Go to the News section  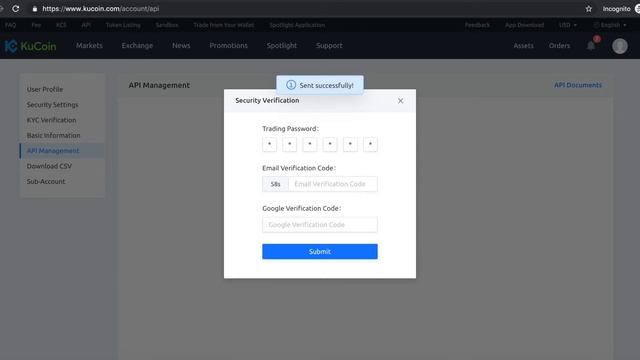click(x=181, y=45)
